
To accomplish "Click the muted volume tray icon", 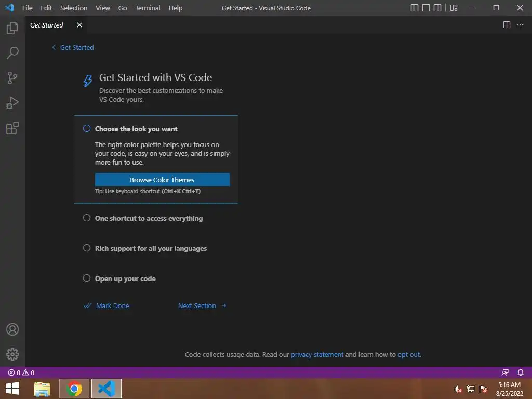I will click(458, 389).
